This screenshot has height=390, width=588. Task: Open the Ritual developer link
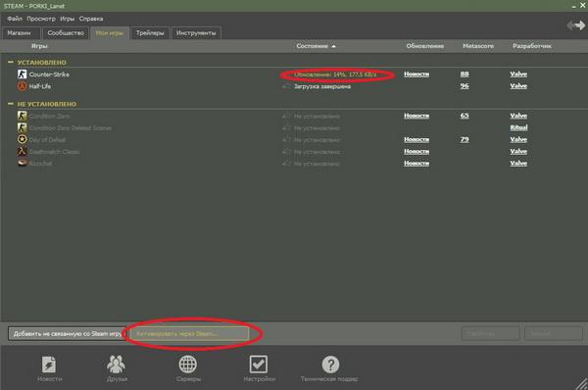tap(518, 127)
